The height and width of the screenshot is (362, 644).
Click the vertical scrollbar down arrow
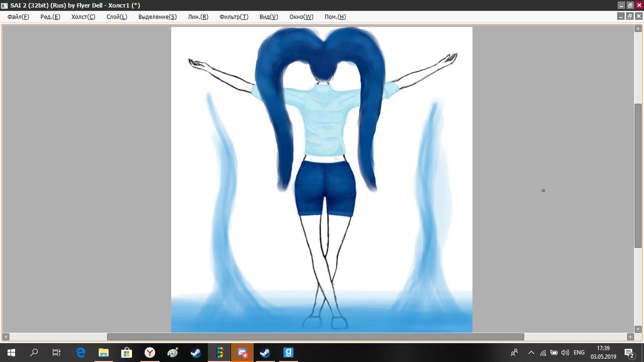click(638, 329)
